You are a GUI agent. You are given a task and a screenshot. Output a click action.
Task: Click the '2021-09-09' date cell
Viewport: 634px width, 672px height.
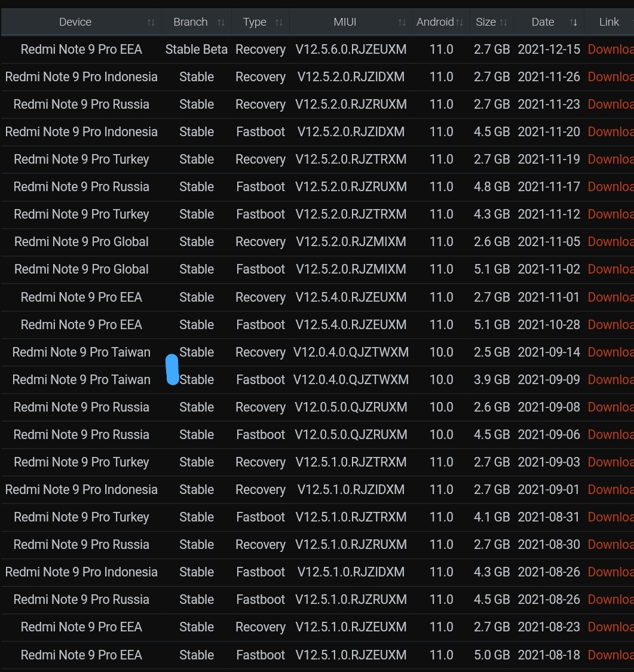[549, 379]
